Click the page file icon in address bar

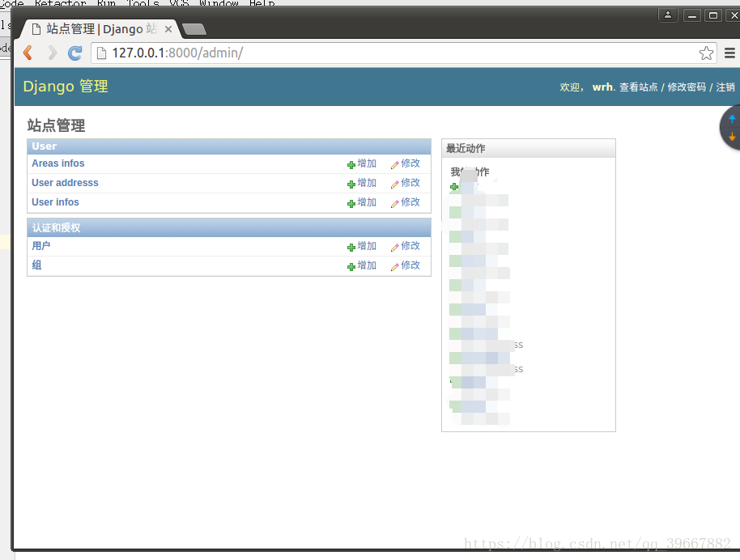101,53
